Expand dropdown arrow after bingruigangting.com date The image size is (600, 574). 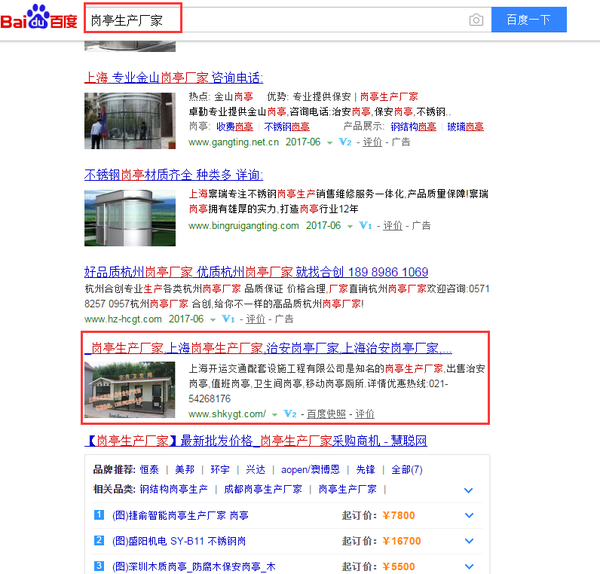350,226
